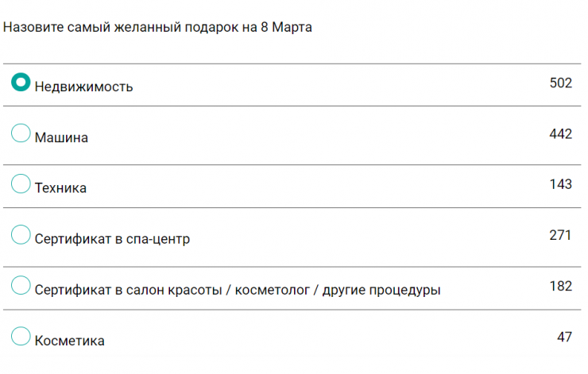The image size is (588, 374).
Task: Click the word Назовите in the poll question
Action: pyautogui.click(x=30, y=27)
